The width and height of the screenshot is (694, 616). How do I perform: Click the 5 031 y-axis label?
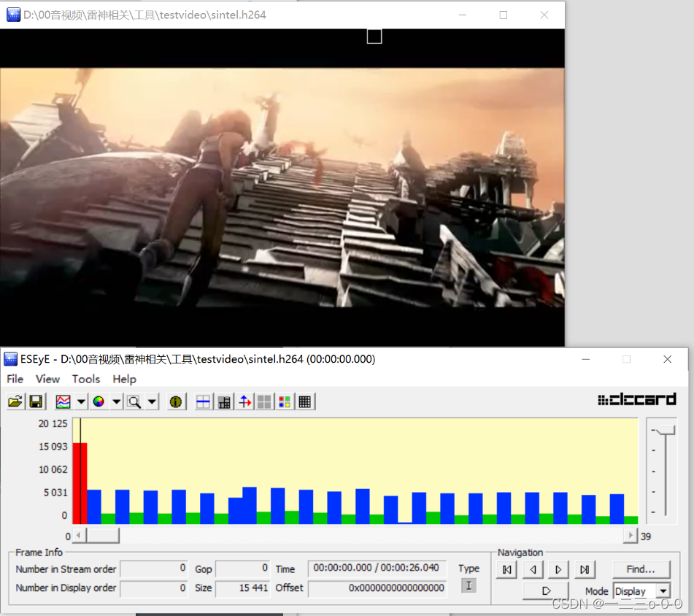55,493
